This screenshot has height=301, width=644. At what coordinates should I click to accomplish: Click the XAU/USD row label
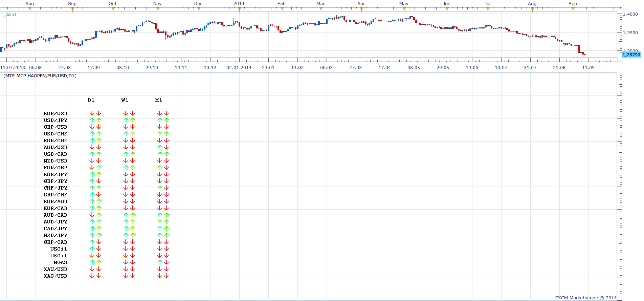[55, 269]
